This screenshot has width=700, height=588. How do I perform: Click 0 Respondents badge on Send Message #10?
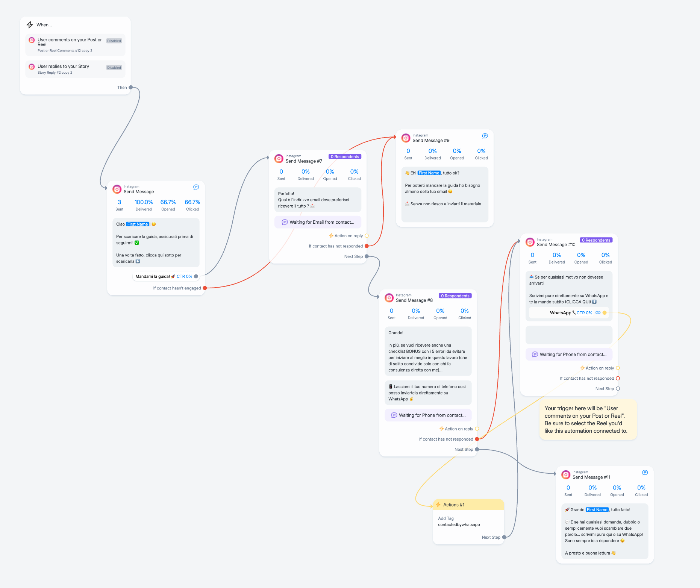pos(596,240)
